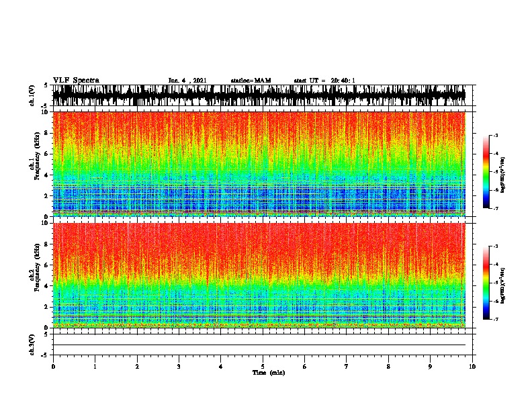
Task: Click the "Time (min)" axis label
Action: pyautogui.click(x=269, y=373)
